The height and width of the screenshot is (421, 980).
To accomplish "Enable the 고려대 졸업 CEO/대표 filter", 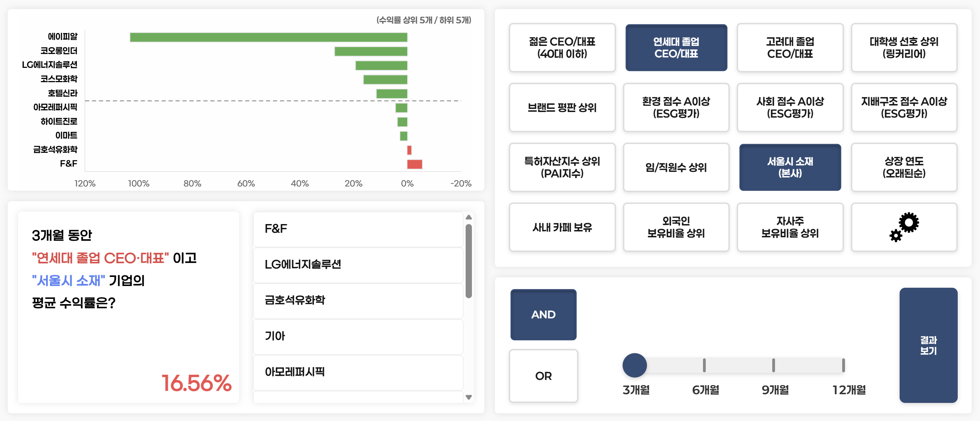I will (x=790, y=48).
